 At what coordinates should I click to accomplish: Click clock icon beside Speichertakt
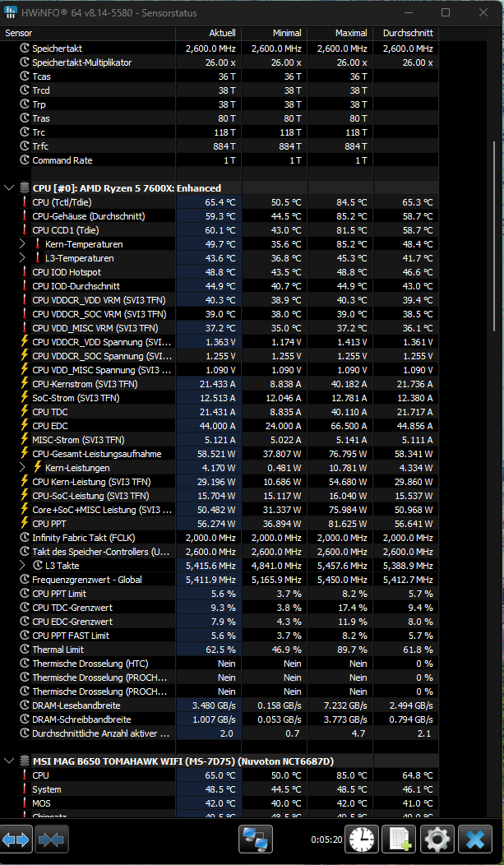(25, 49)
